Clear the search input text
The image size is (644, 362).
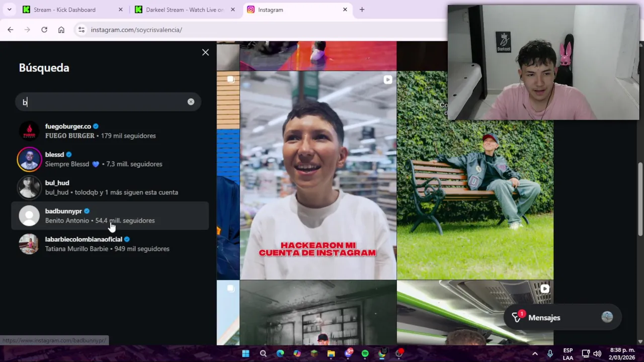(191, 102)
